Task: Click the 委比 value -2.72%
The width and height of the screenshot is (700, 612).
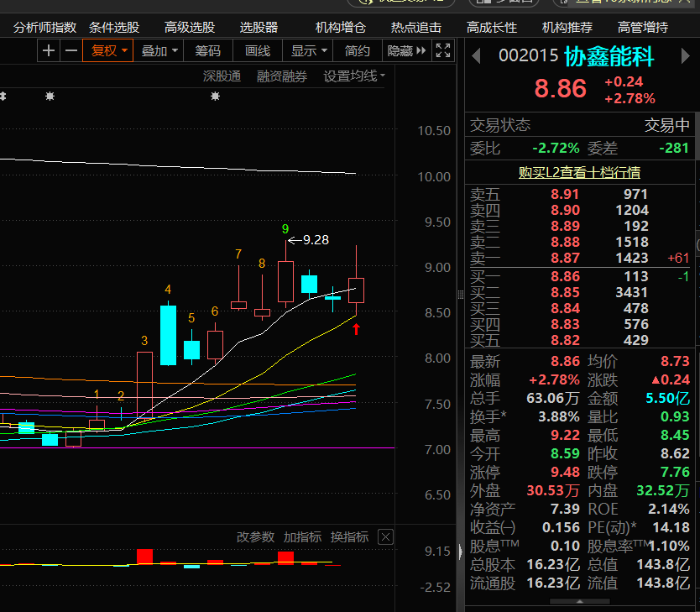Action: pyautogui.click(x=556, y=149)
